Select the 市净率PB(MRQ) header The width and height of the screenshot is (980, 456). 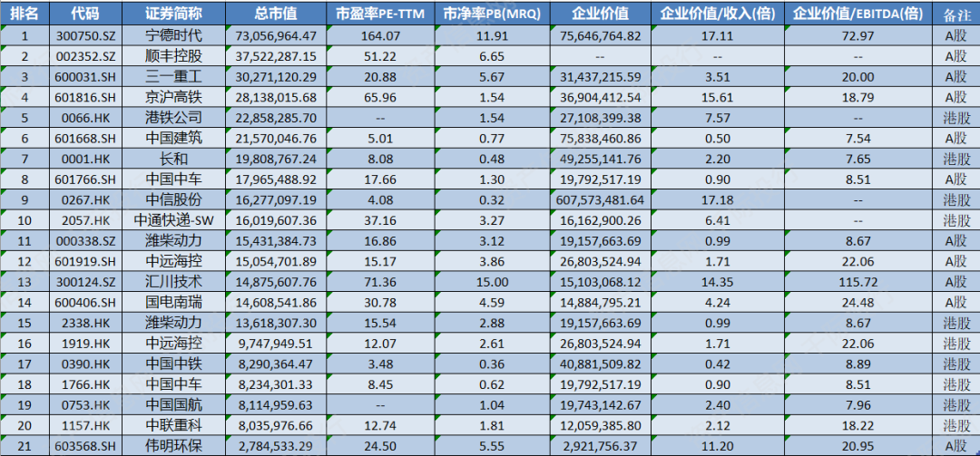tap(492, 15)
